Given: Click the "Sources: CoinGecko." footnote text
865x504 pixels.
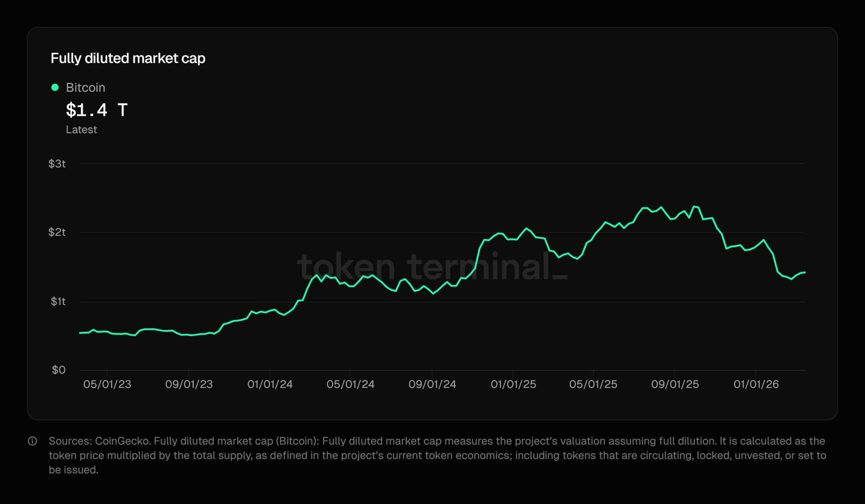Looking at the screenshot, I should coord(100,441).
